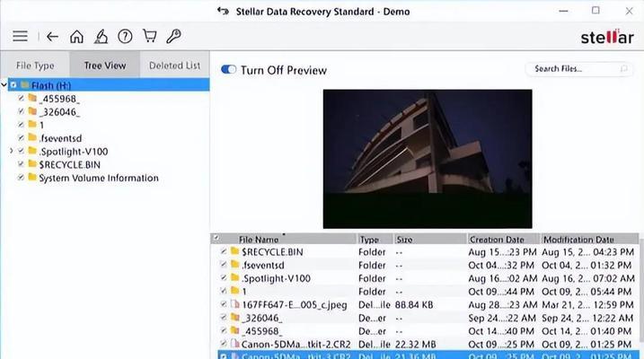Click the .fseventsd folder icon in tree
644x359 pixels.
pos(32,137)
